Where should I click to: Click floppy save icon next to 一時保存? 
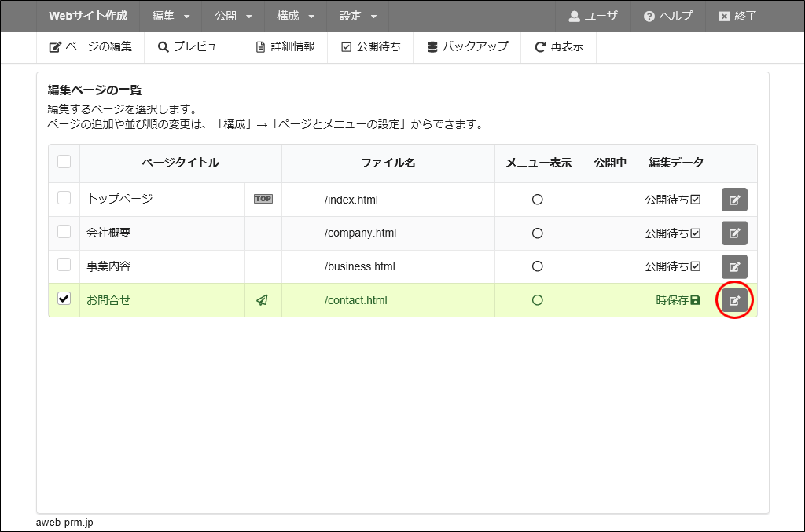[x=695, y=300]
